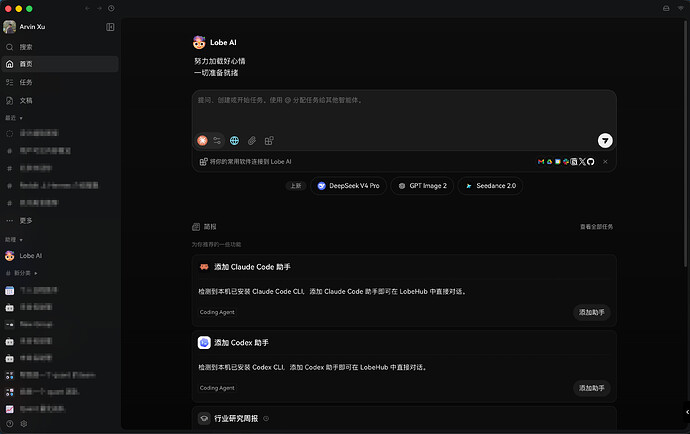Click 添加 Codex 助手 card title

pyautogui.click(x=241, y=342)
